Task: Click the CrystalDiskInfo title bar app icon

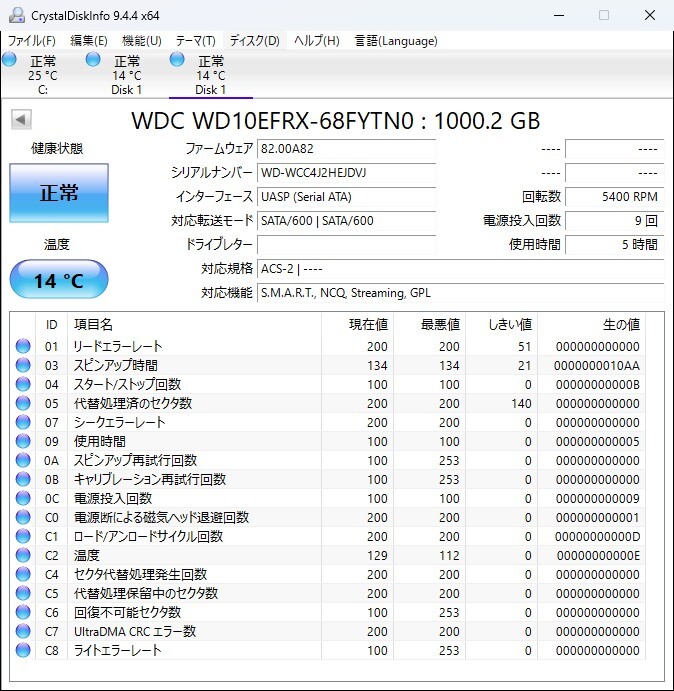Action: pos(17,15)
